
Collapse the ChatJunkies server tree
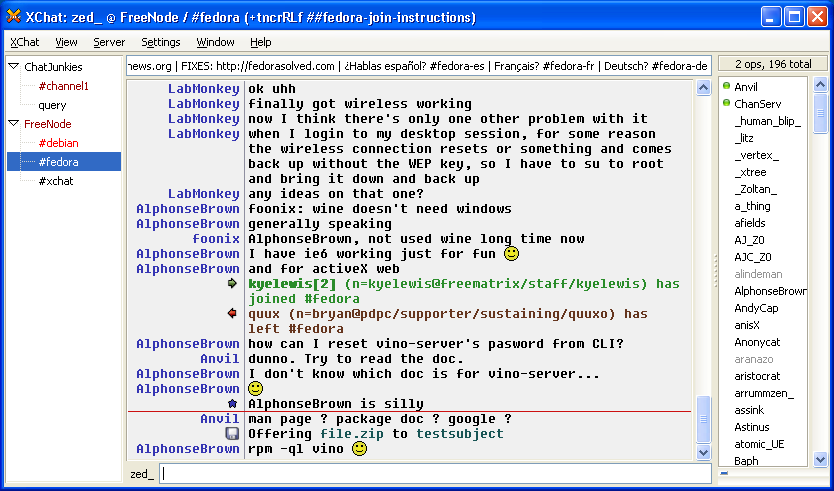click(14, 66)
